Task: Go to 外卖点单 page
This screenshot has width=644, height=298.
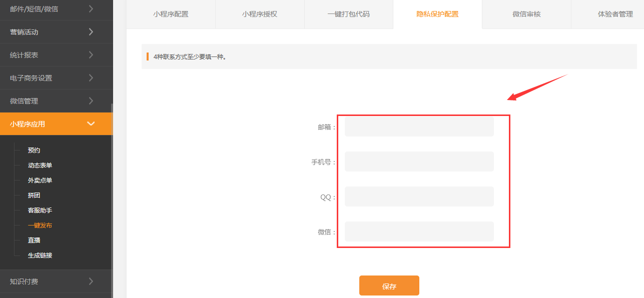Action: 40,180
